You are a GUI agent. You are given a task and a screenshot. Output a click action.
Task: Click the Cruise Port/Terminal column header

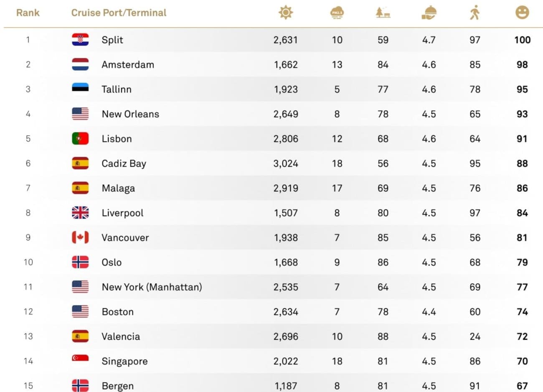[119, 13]
